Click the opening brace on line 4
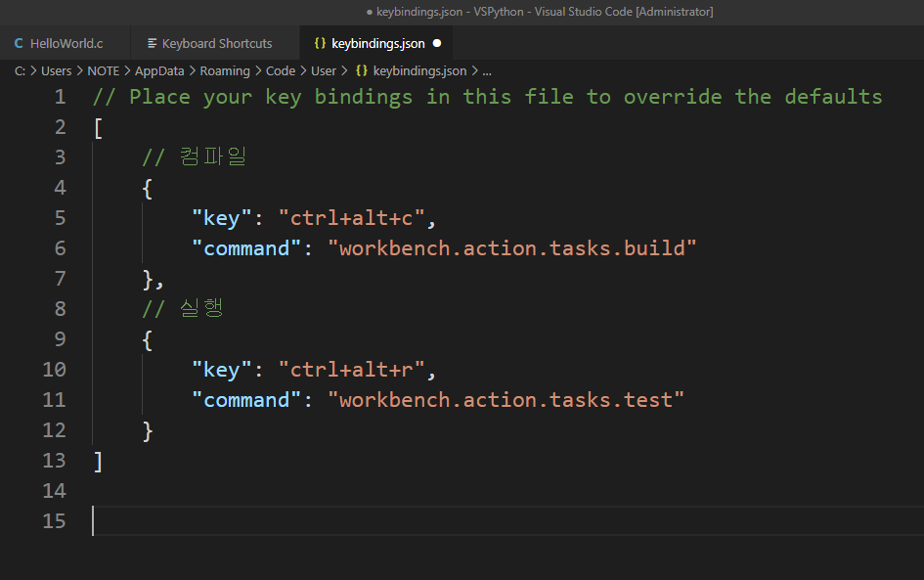 pos(148,188)
